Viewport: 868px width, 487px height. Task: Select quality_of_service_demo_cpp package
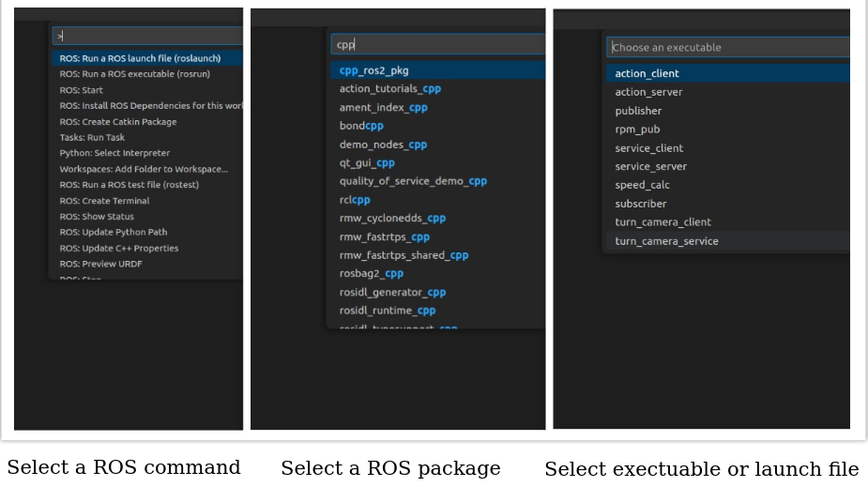pyautogui.click(x=413, y=181)
